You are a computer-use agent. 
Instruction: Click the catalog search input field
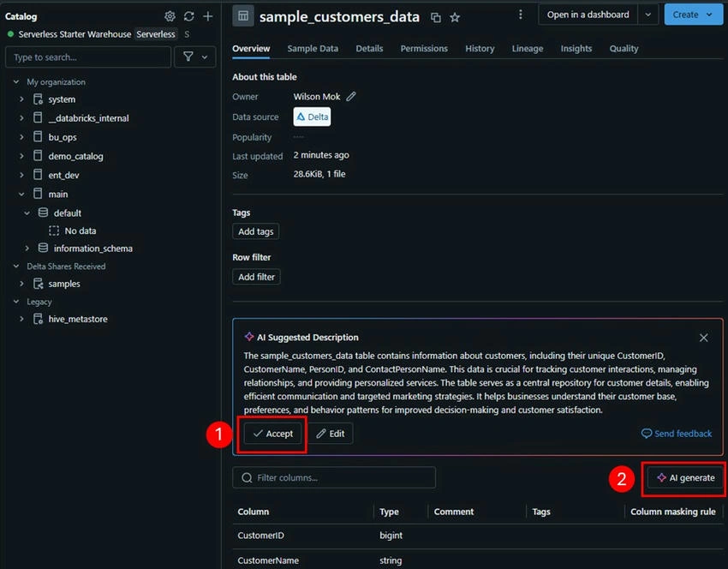(88, 57)
